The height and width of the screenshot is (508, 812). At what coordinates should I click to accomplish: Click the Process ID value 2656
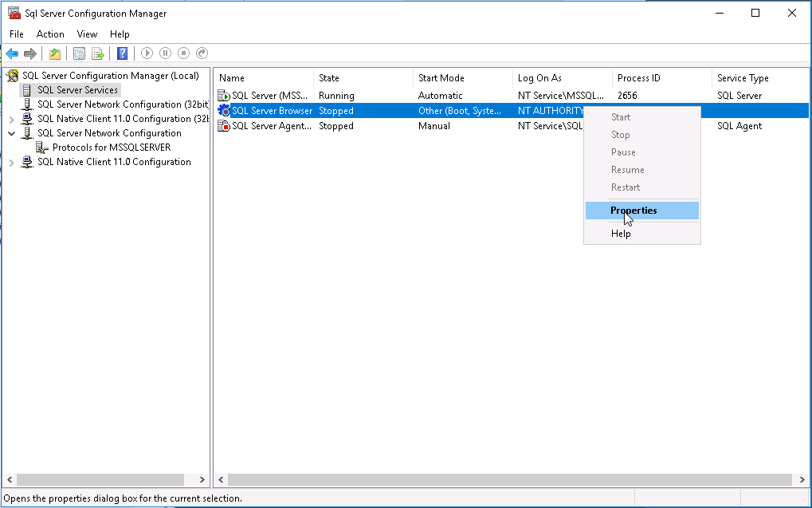(x=627, y=96)
